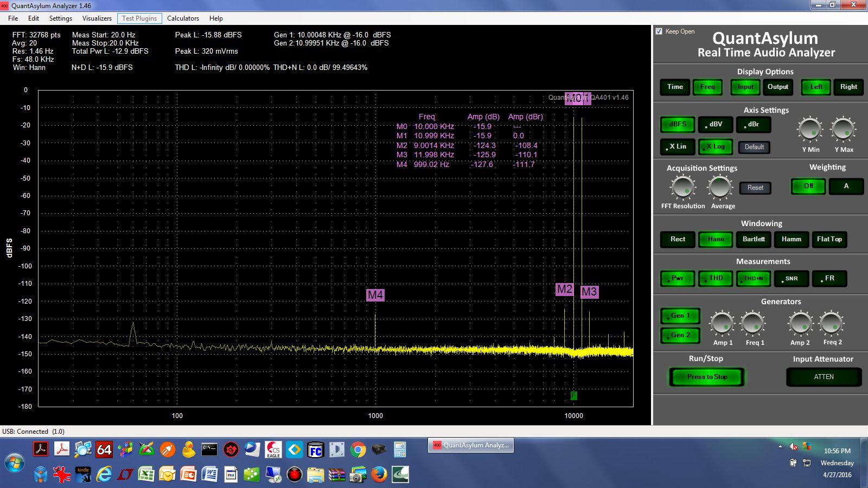868x488 pixels.
Task: Open the Calculators menu
Action: click(183, 18)
